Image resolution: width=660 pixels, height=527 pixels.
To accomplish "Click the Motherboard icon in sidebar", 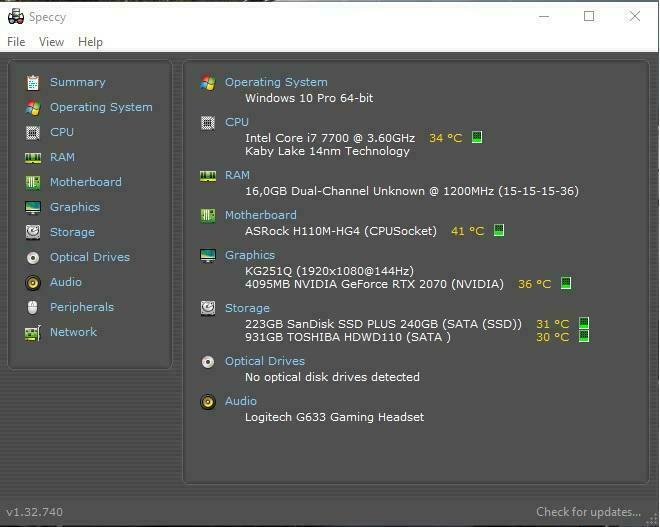I will click(33, 182).
